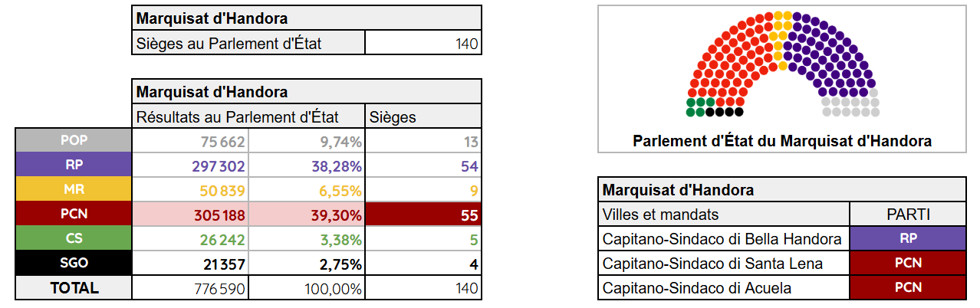The width and height of the screenshot is (980, 308).
Task: Select the black SGO party cell
Action: click(74, 263)
